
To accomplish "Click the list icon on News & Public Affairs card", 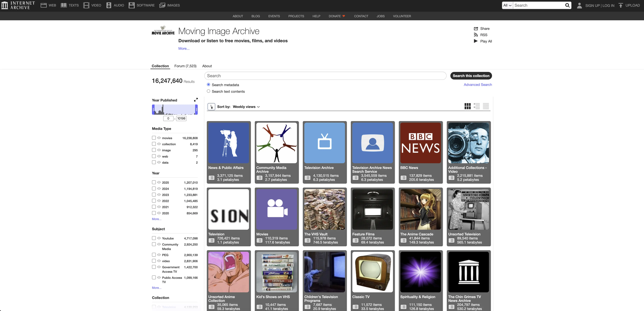I will pos(212,178).
